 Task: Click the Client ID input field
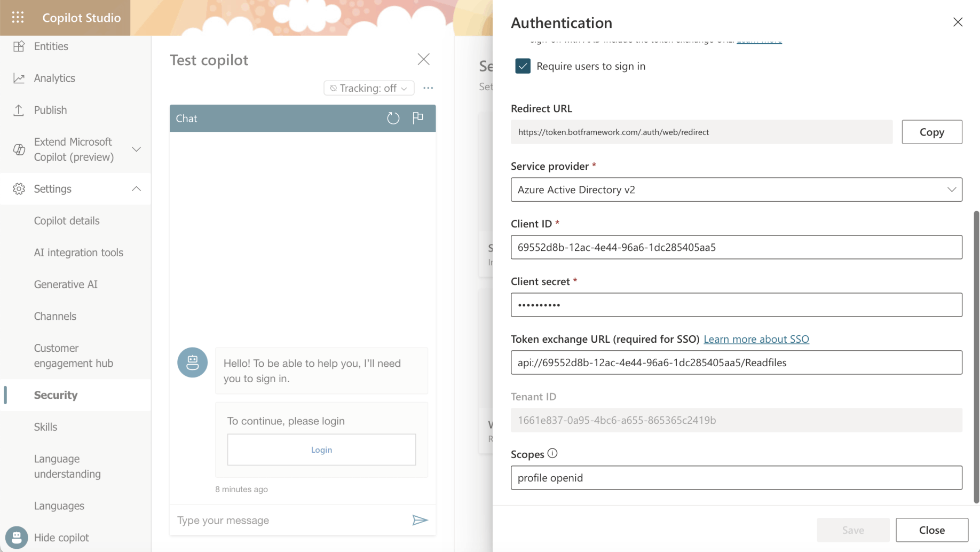point(736,247)
